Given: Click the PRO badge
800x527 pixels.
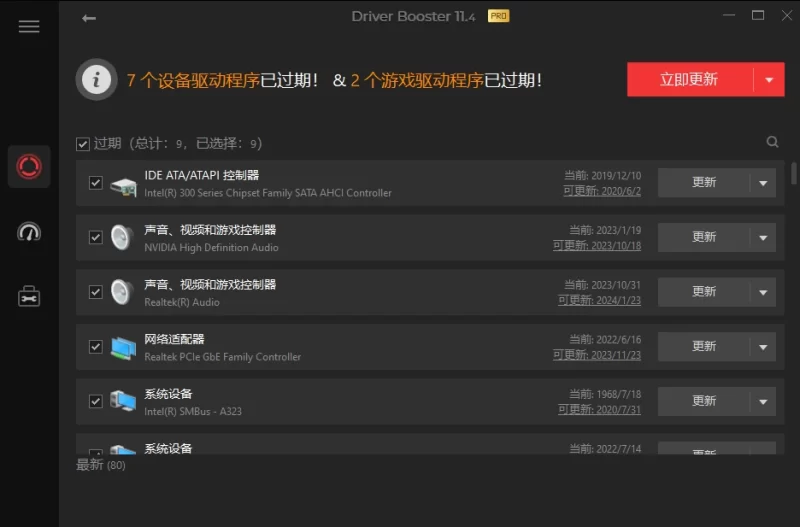Looking at the screenshot, I should [x=498, y=16].
